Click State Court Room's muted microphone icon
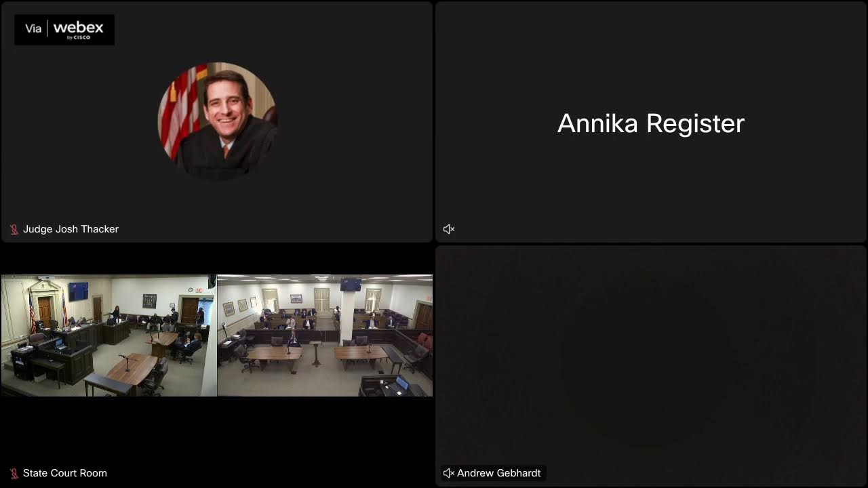Viewport: 868px width, 488px height. (x=14, y=473)
